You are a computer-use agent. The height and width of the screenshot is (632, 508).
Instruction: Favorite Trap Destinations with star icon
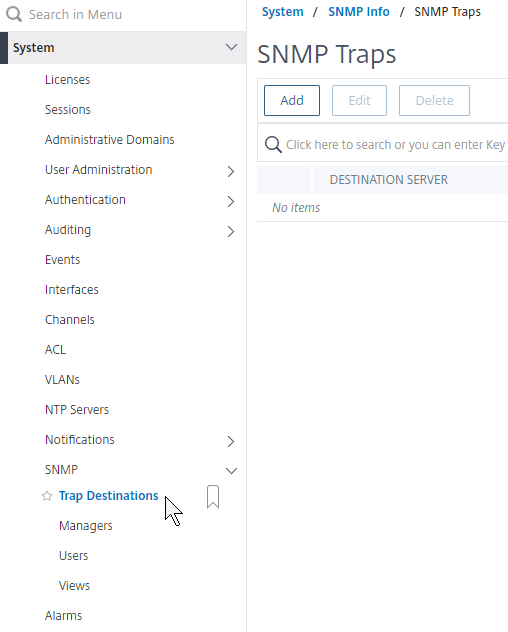click(47, 496)
